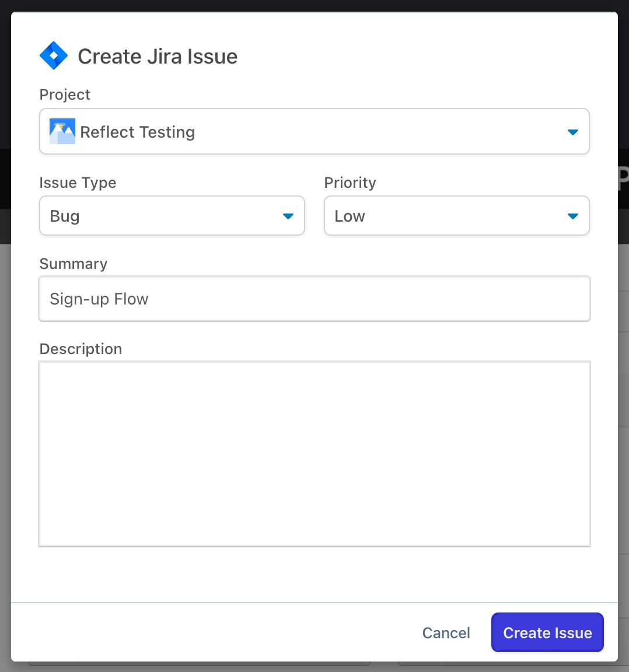Expand the Issue Type dropdown

[172, 216]
